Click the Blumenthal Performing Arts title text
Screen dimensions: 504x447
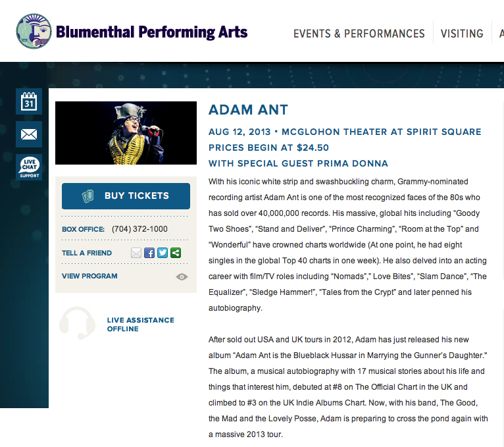click(x=151, y=32)
